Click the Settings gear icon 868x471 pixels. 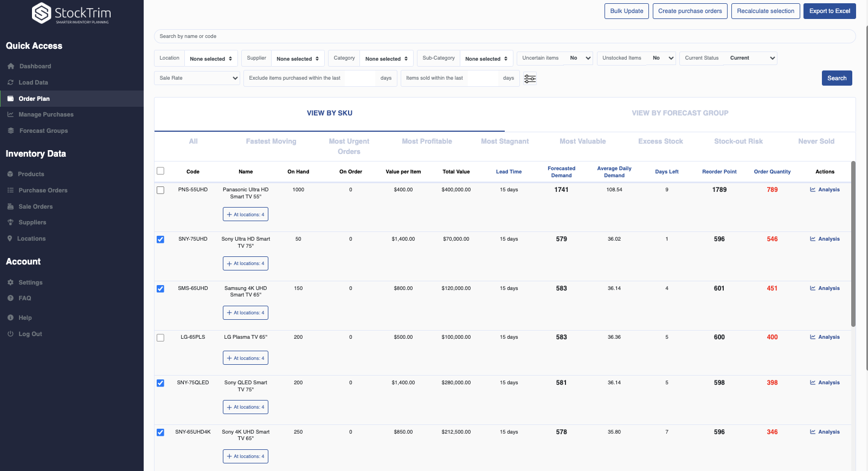tap(10, 282)
